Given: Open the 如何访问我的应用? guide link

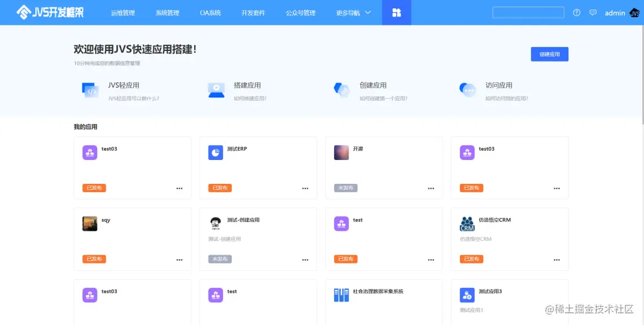Looking at the screenshot, I should click(x=507, y=99).
